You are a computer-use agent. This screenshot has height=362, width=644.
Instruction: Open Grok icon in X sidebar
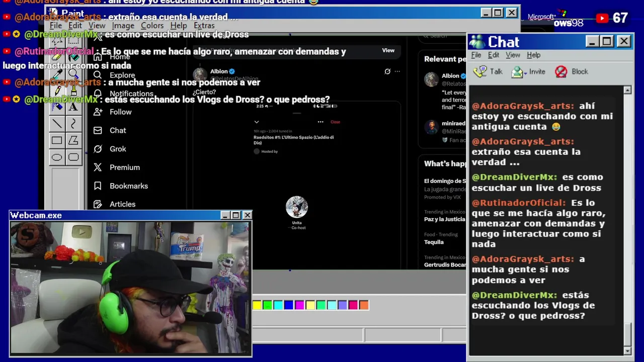98,149
